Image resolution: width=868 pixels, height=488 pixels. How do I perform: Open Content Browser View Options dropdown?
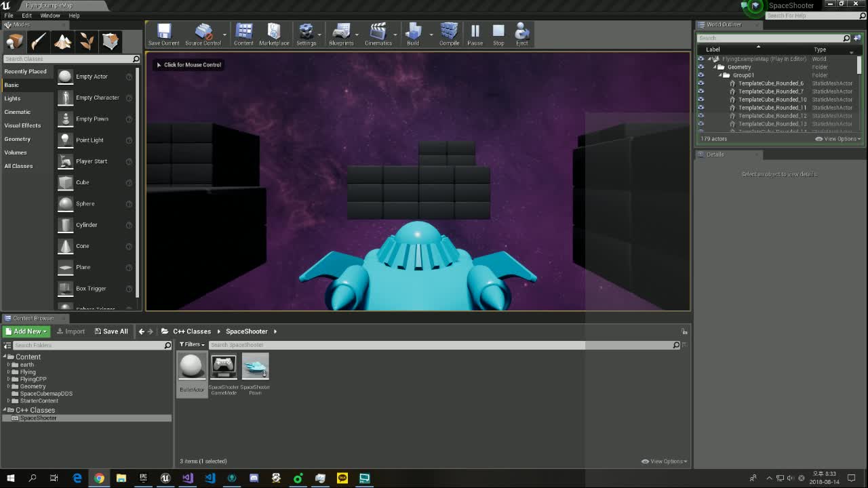coord(665,462)
